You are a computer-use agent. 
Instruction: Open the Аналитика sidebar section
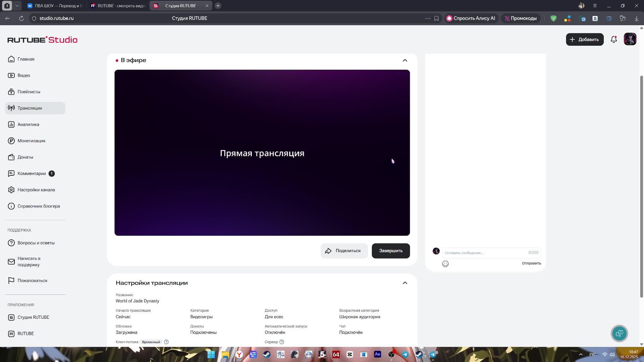pyautogui.click(x=28, y=124)
